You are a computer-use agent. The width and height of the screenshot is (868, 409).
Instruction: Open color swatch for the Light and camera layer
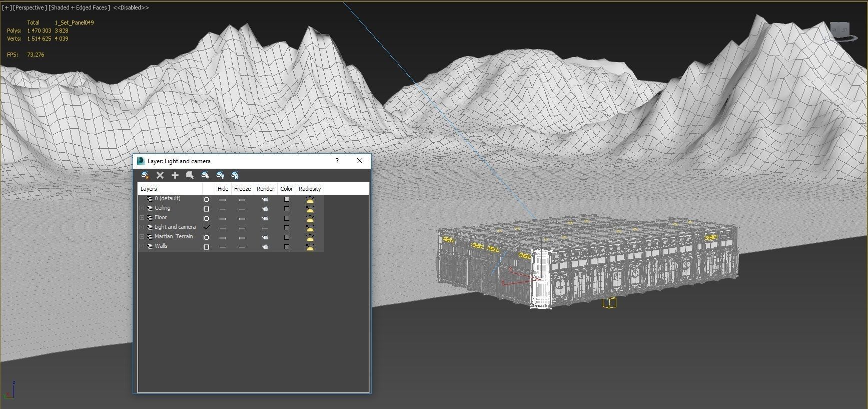pyautogui.click(x=287, y=228)
